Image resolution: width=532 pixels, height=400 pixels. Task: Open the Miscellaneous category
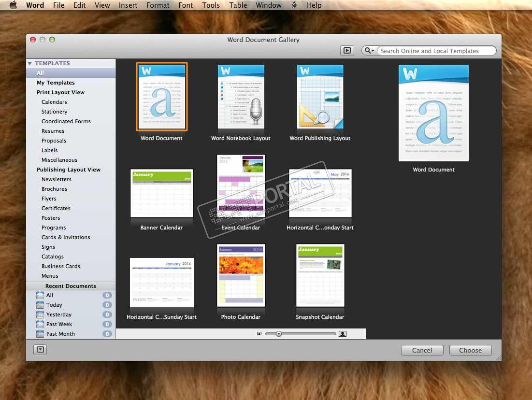[x=59, y=160]
